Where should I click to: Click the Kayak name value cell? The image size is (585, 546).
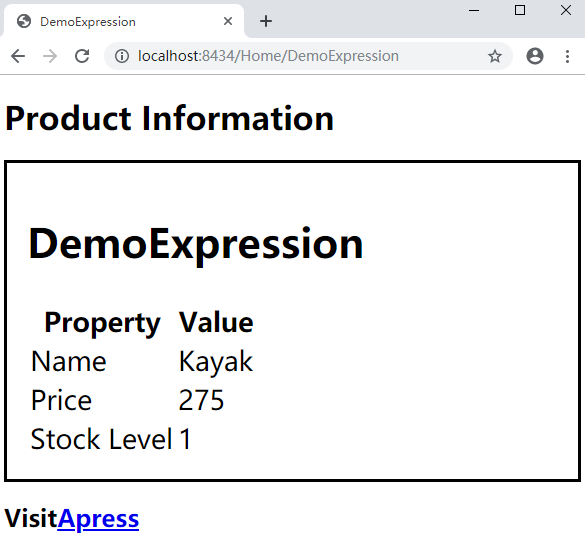(x=216, y=361)
